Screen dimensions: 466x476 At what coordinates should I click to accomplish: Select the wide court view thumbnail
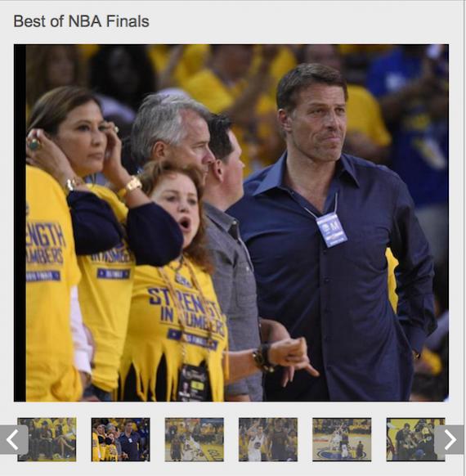click(342, 439)
